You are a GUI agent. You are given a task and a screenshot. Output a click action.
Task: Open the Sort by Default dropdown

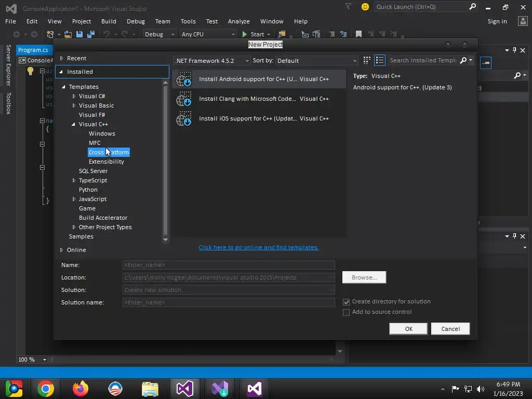pos(316,61)
